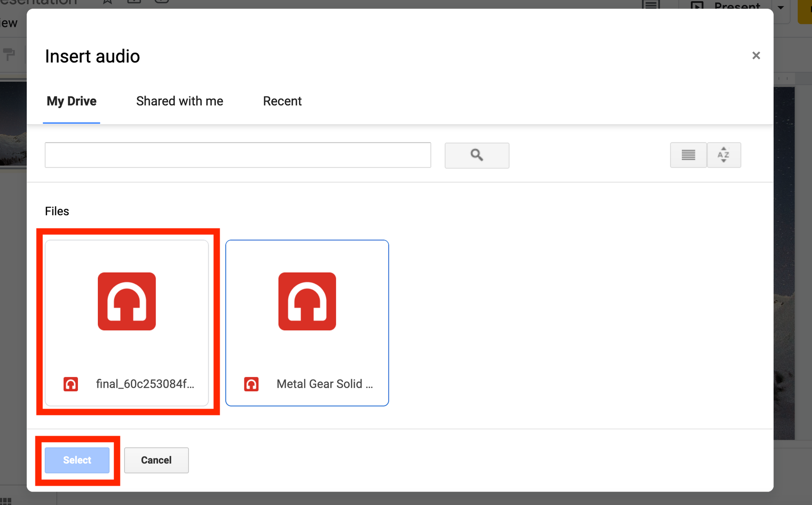
Task: Focus the file search input field
Action: [238, 155]
